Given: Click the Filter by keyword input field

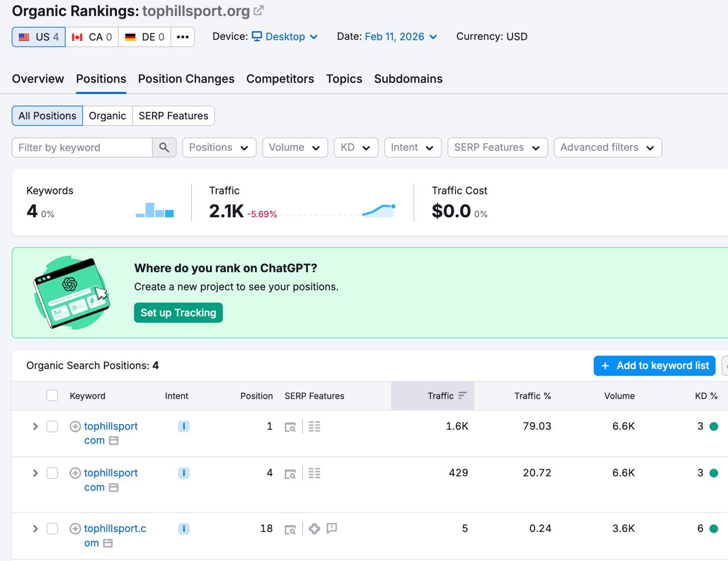Looking at the screenshot, I should pos(82,148).
